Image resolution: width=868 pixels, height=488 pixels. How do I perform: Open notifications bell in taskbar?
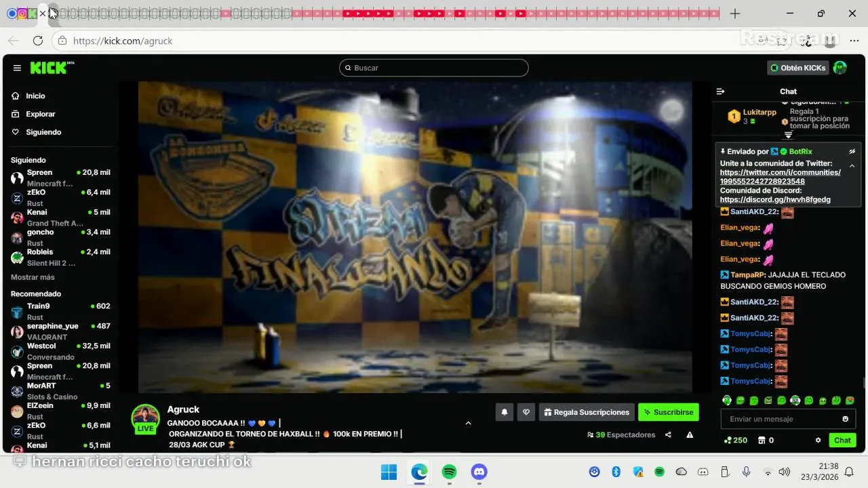(x=848, y=472)
